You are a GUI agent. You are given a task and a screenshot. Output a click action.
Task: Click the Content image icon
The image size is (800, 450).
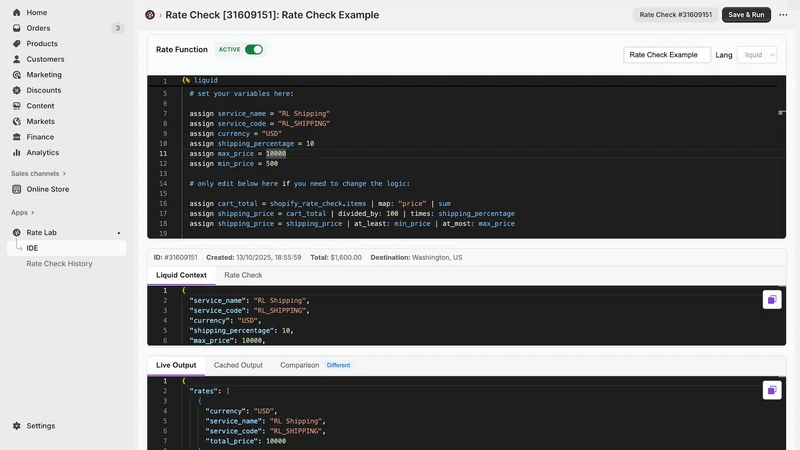coord(16,106)
